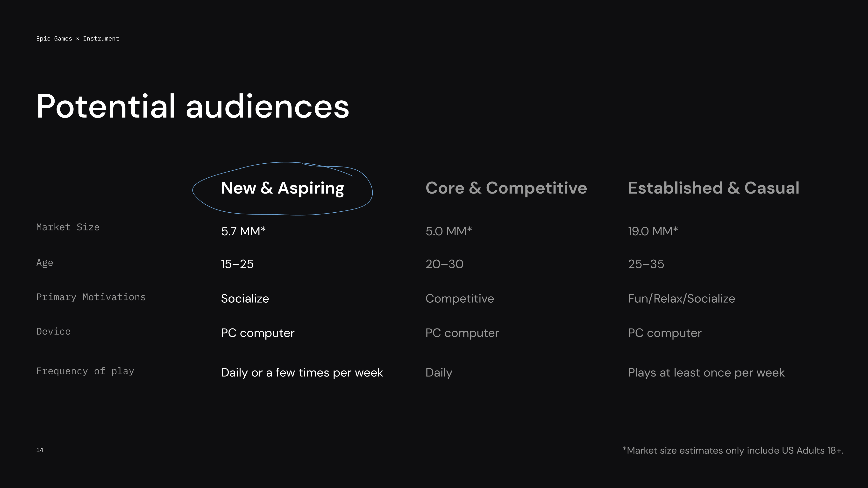Click the "19.0 MM*" market size value
The image size is (868, 488).
pos(652,231)
